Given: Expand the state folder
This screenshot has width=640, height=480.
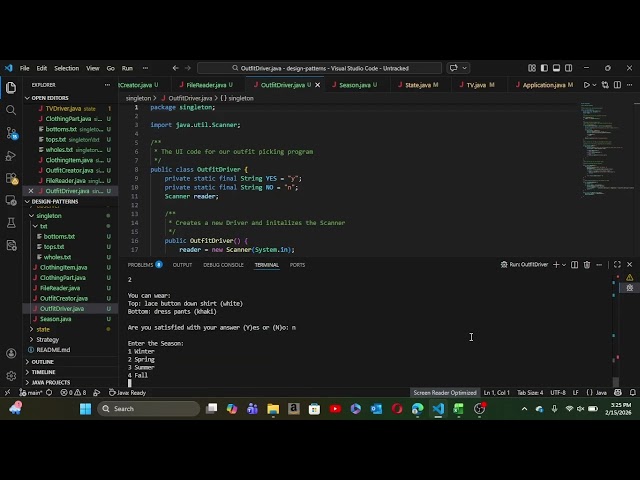Looking at the screenshot, I should click(43, 329).
